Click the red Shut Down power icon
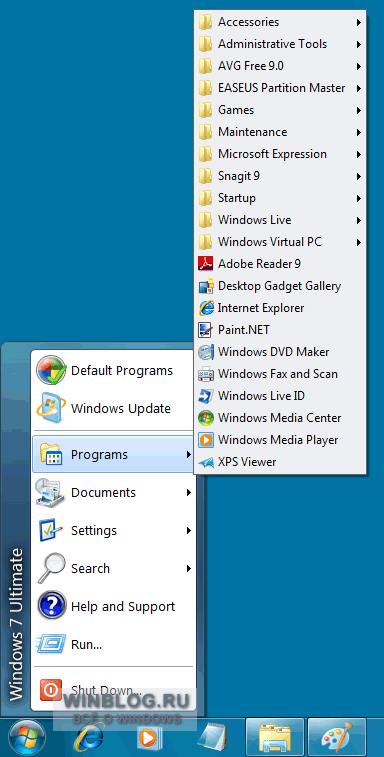The height and width of the screenshot is (757, 384). [x=50, y=690]
